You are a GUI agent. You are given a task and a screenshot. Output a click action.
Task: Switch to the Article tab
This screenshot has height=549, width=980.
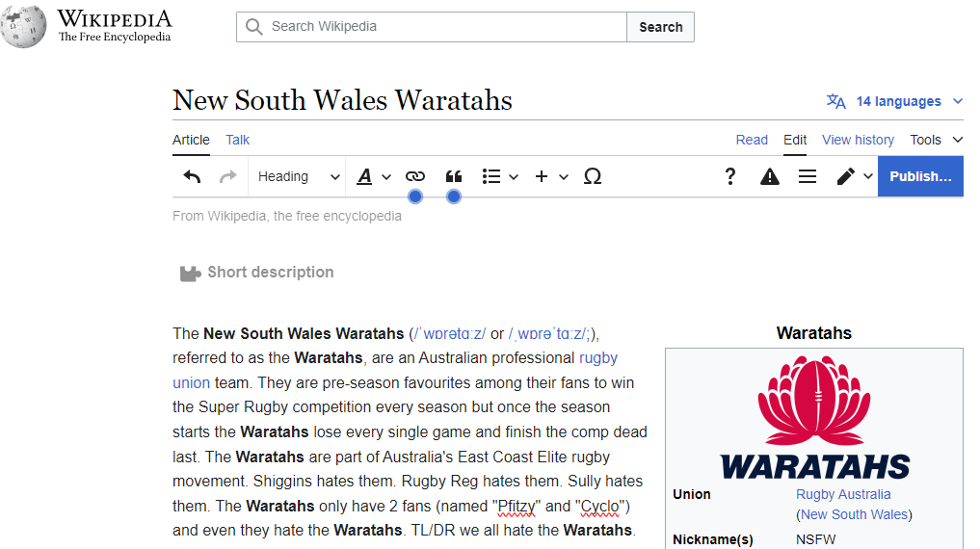[191, 140]
